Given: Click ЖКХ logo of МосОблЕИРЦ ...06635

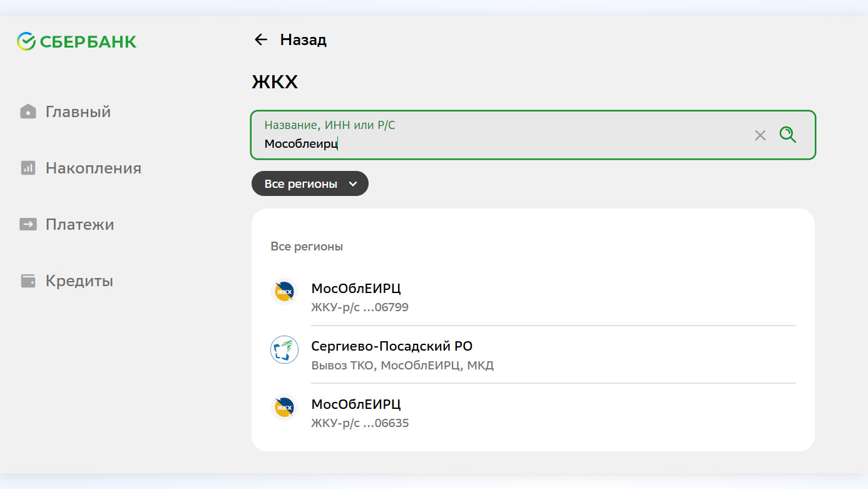Looking at the screenshot, I should tap(284, 407).
